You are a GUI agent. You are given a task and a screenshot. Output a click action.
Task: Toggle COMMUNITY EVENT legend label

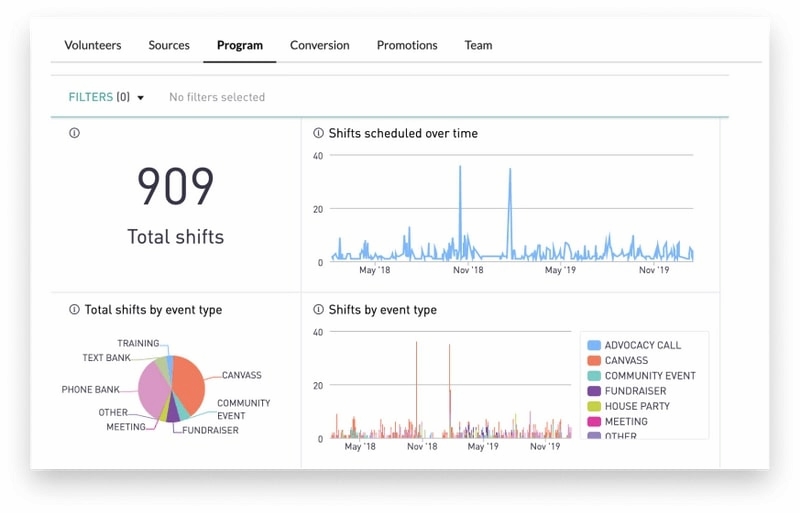pos(650,376)
